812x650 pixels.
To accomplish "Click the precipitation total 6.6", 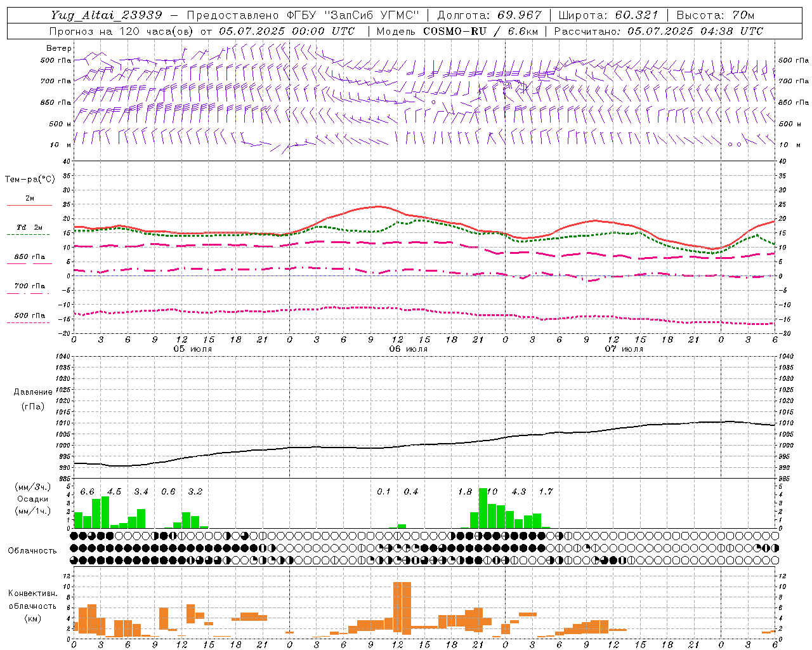I will click(x=88, y=492).
